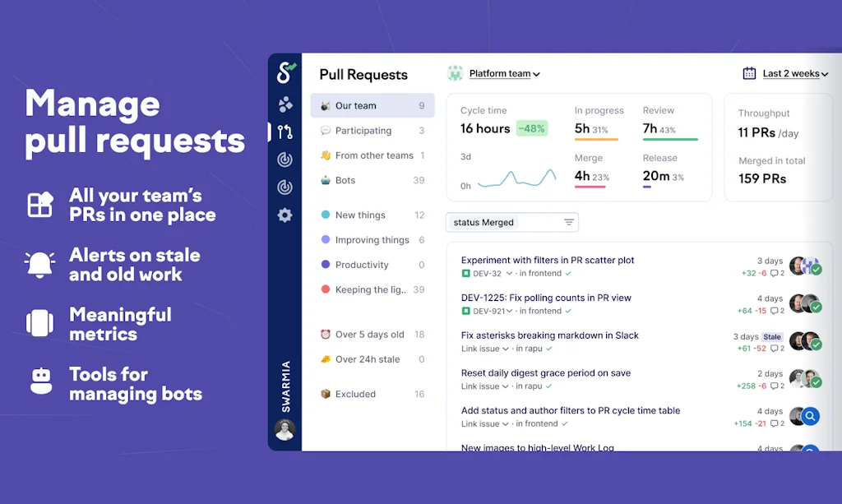Open Link issue dropdown for Reset daily digest PR
The width and height of the screenshot is (842, 504).
(x=484, y=386)
